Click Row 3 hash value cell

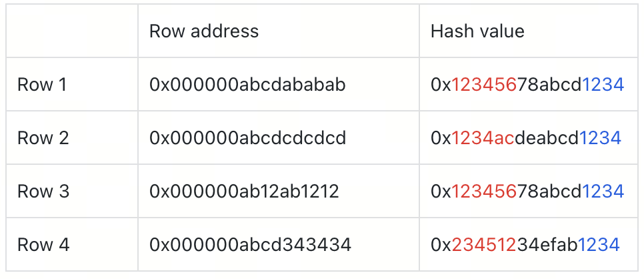tap(529, 192)
